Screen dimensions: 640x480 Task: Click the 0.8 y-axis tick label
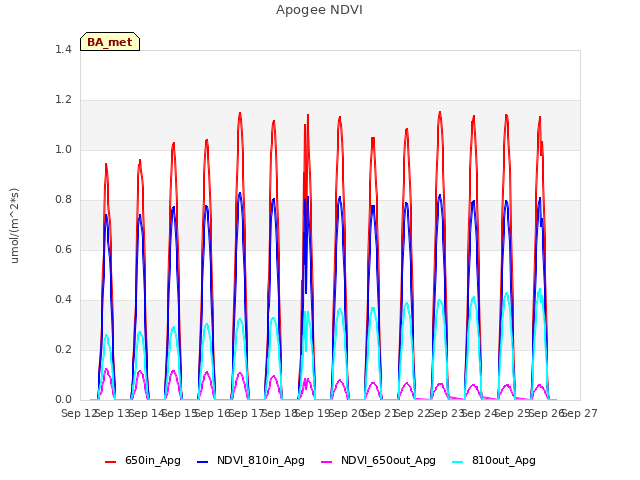pos(63,200)
